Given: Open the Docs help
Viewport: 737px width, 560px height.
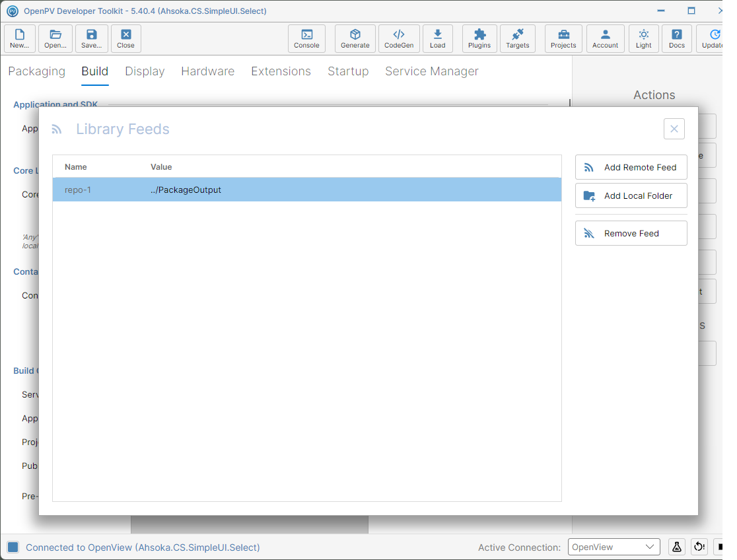Looking at the screenshot, I should point(677,38).
